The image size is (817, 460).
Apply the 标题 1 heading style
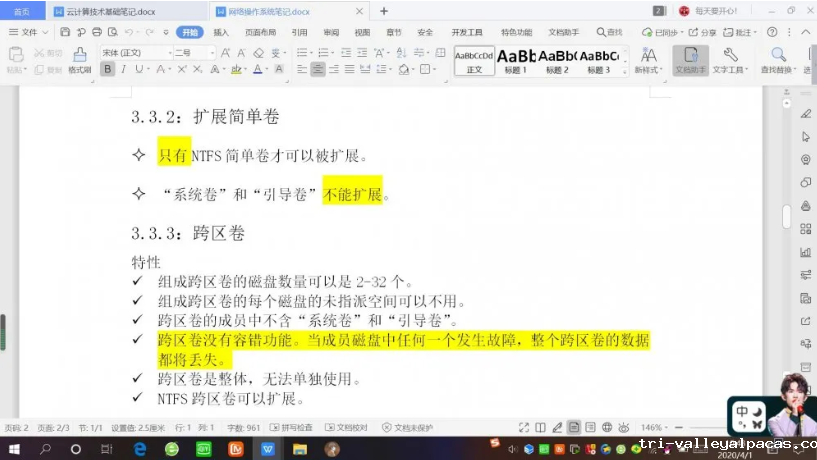[x=516, y=61]
